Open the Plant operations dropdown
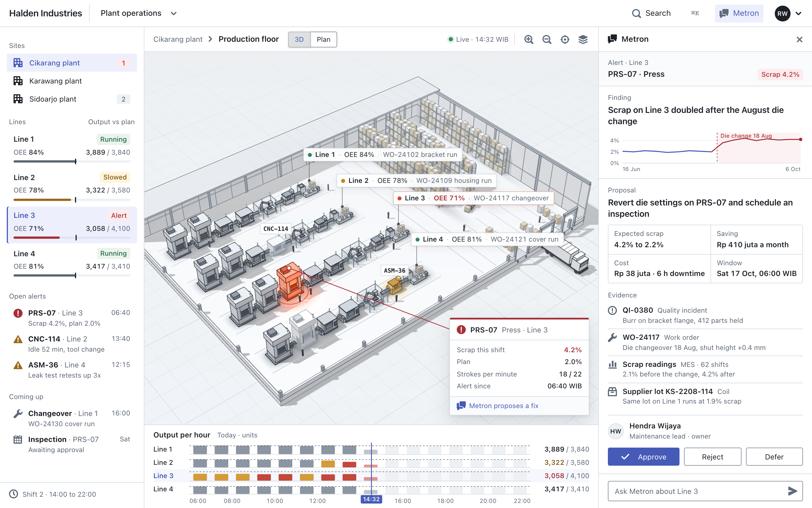The width and height of the screenshot is (812, 508). point(139,14)
